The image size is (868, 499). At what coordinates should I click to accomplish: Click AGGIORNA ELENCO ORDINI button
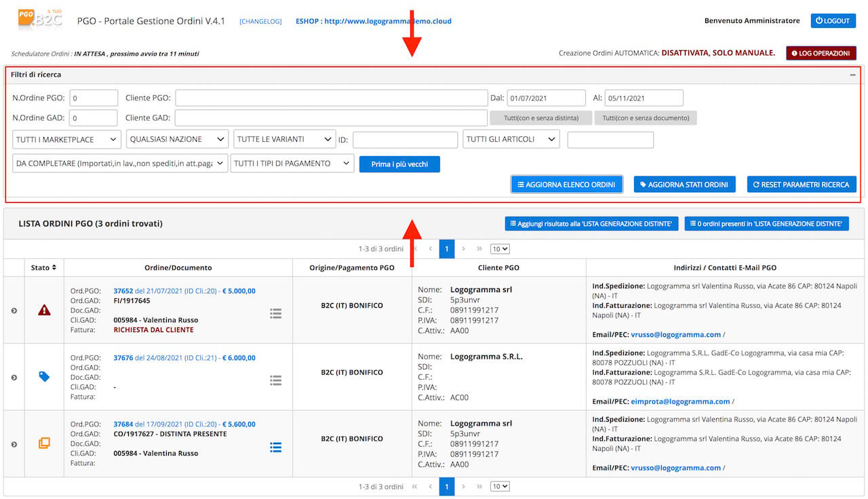567,184
